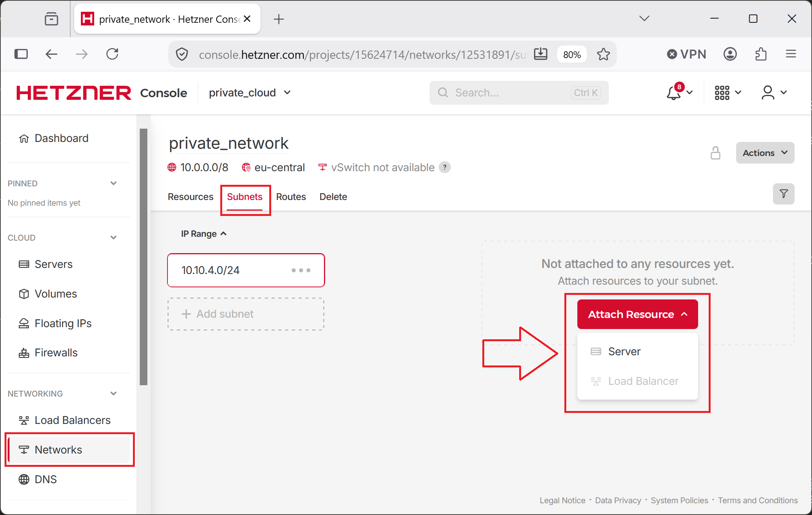Screen dimensions: 812x515
Task: Bookmark this page with the star icon
Action: click(x=603, y=54)
